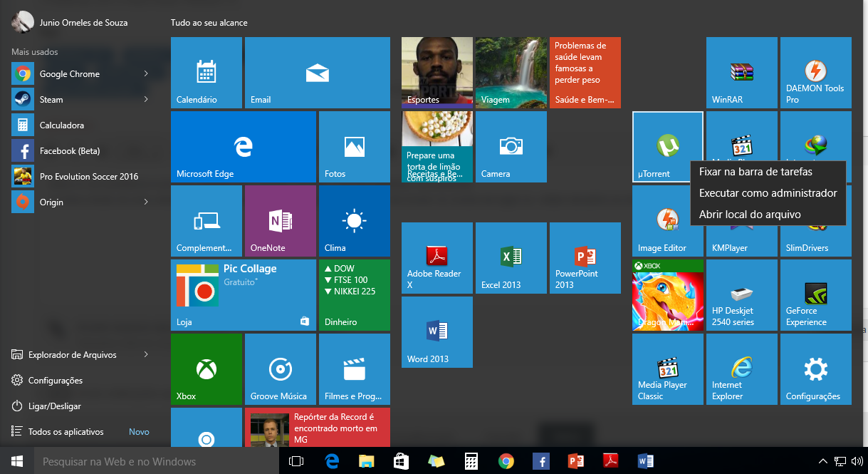Launch the Internet Explorer tile
868x474 pixels.
click(742, 369)
